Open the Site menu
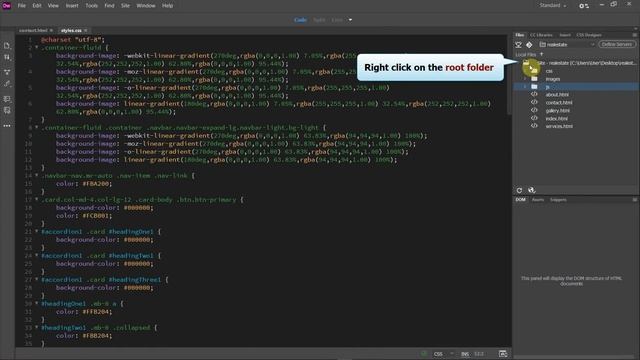Image resolution: width=640 pixels, height=360 pixels. pos(125,6)
